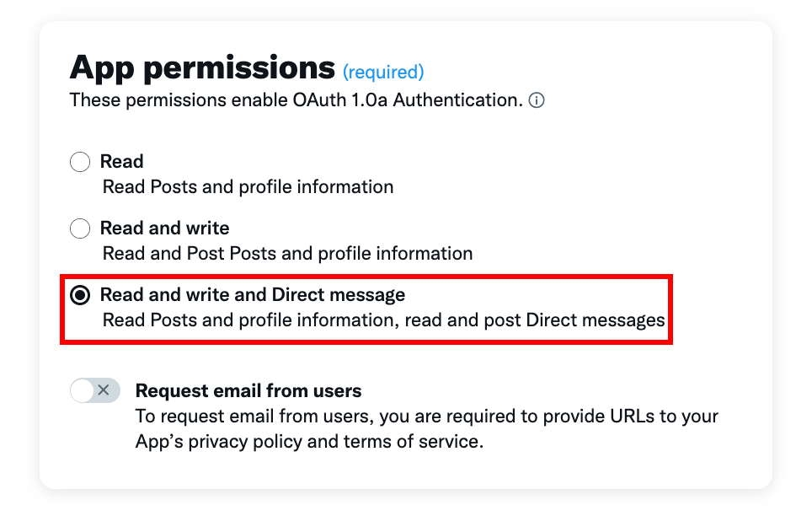
Task: Click the blue "(required)" text
Action: 383,72
